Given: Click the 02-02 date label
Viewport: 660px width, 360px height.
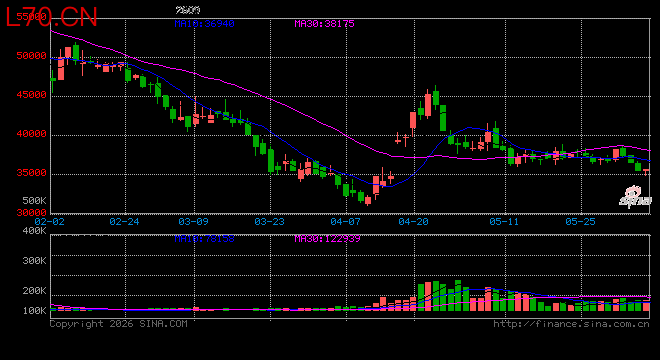Looking at the screenshot, I should click(49, 221).
